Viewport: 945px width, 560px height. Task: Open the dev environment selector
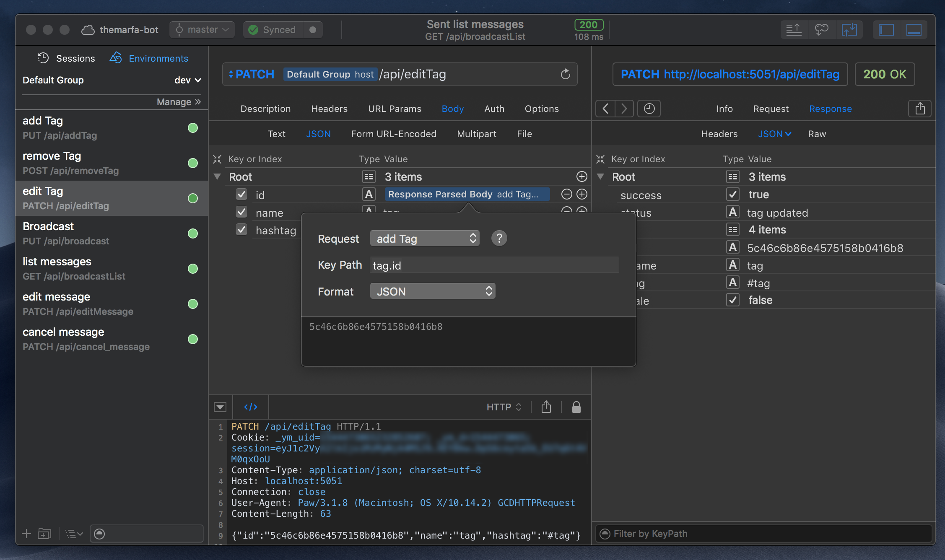[x=187, y=80]
